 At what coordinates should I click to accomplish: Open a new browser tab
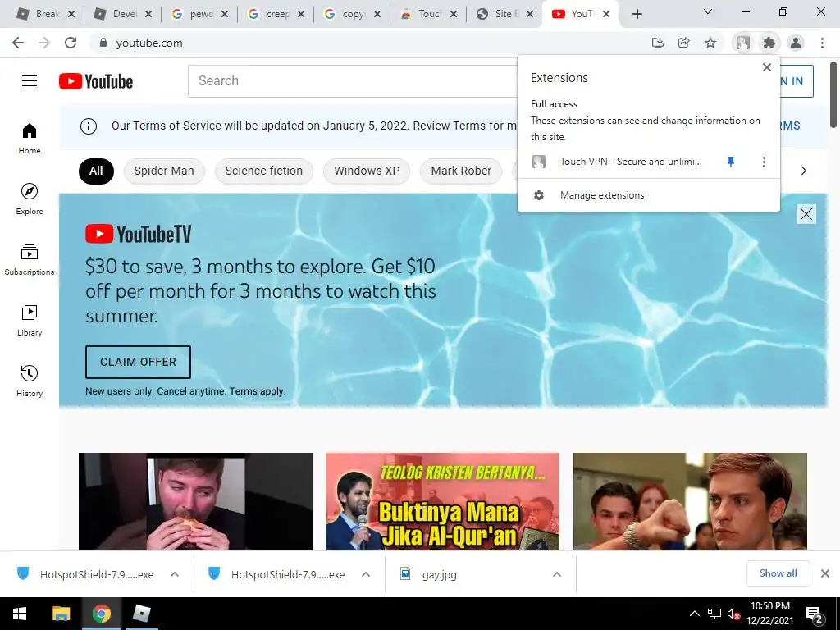[637, 14]
